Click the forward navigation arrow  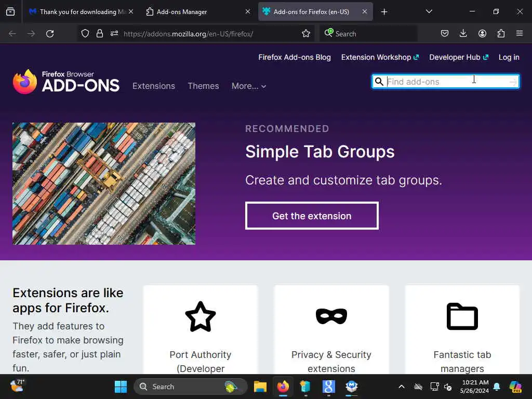click(31, 34)
